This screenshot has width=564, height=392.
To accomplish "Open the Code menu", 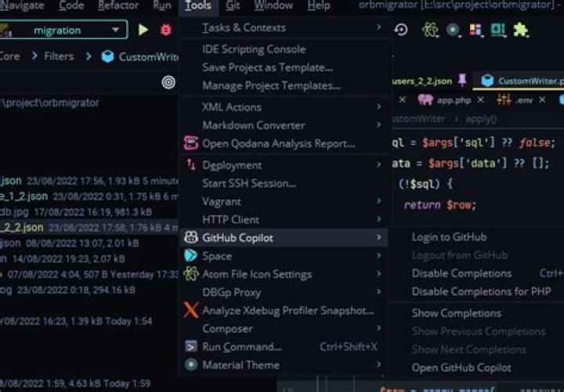I will point(71,5).
